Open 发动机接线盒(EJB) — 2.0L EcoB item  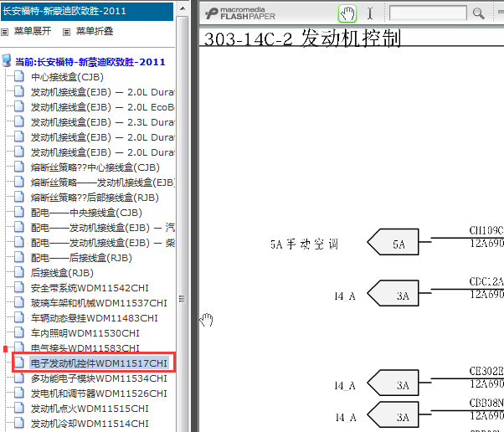102,107
